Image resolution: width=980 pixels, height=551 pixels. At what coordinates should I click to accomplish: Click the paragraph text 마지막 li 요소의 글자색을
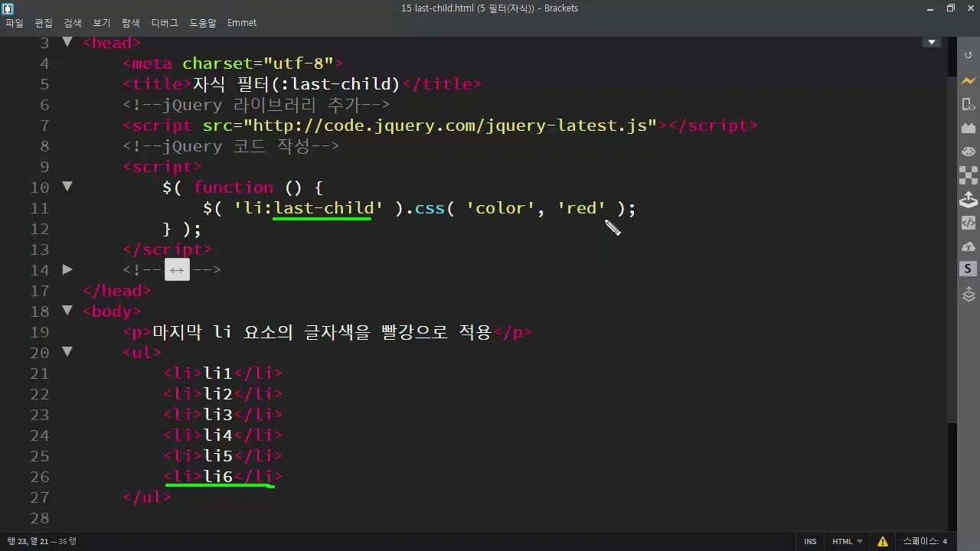[261, 332]
